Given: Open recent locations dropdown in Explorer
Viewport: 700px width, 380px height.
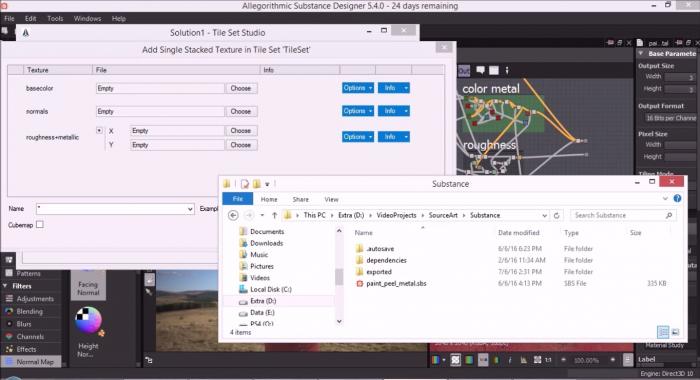Looking at the screenshot, I should point(262,215).
